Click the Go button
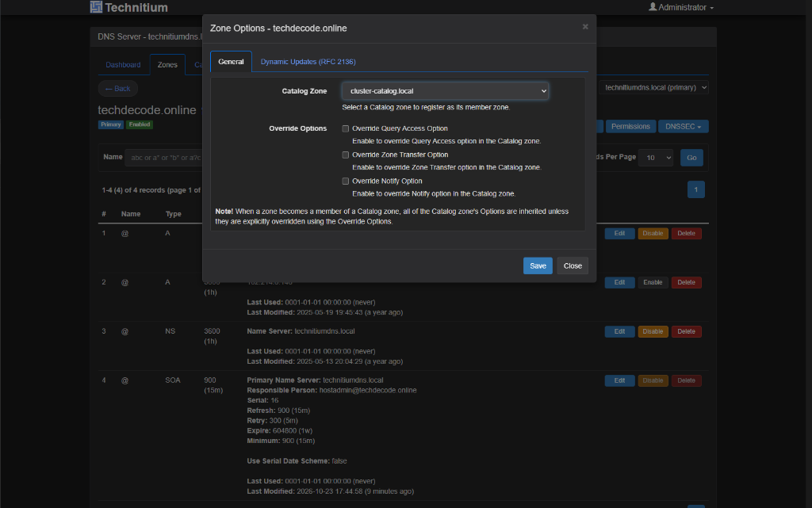 point(691,158)
